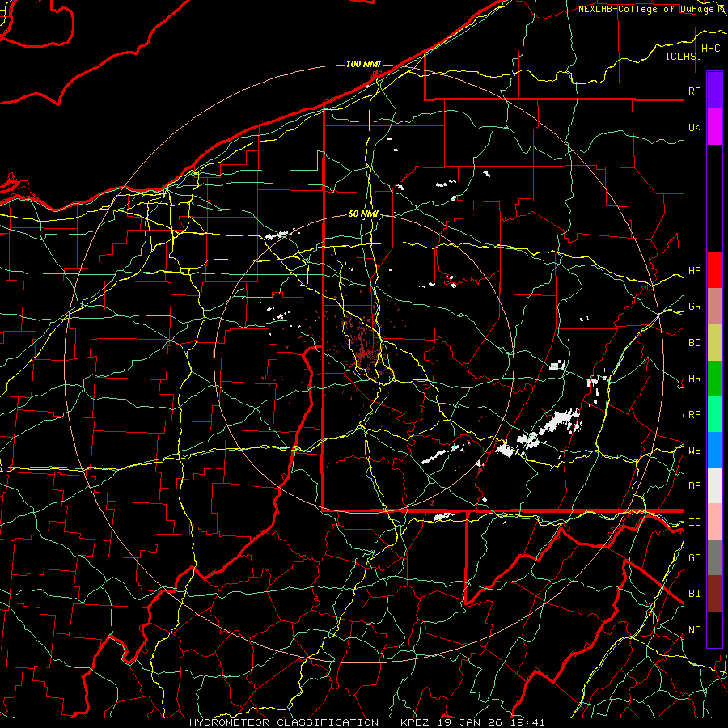Click the brown biological echo cluster at radar center

363,350
